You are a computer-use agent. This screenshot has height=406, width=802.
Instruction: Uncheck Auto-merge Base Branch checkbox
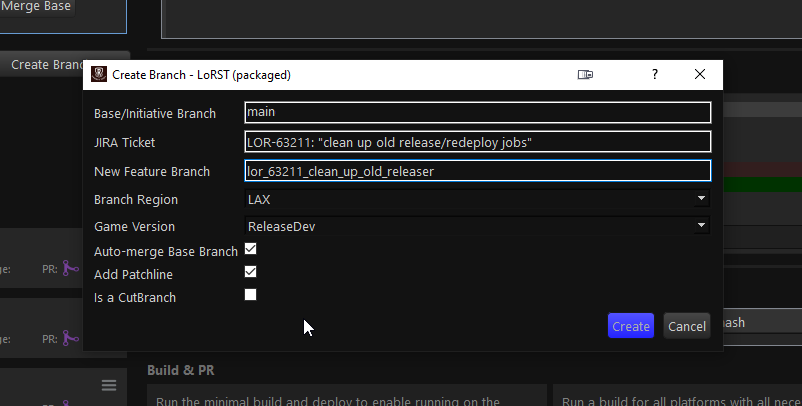[251, 249]
